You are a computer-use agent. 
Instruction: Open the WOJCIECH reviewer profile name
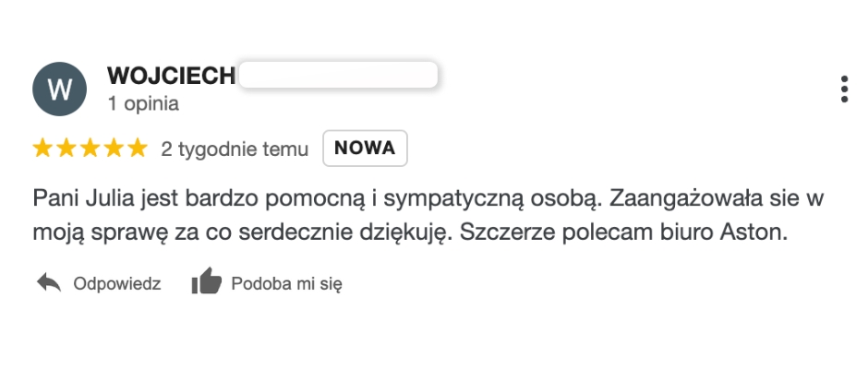point(172,76)
